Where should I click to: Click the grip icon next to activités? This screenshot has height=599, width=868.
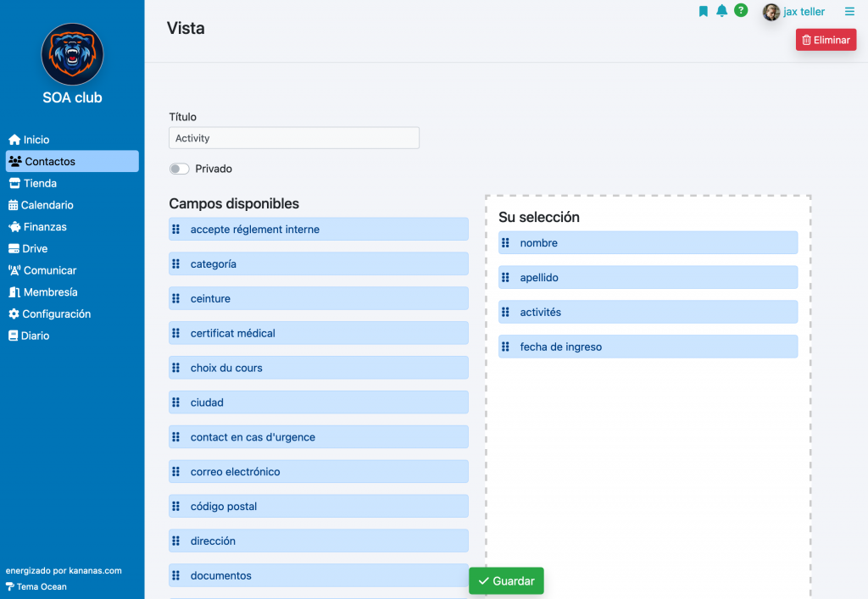point(505,312)
